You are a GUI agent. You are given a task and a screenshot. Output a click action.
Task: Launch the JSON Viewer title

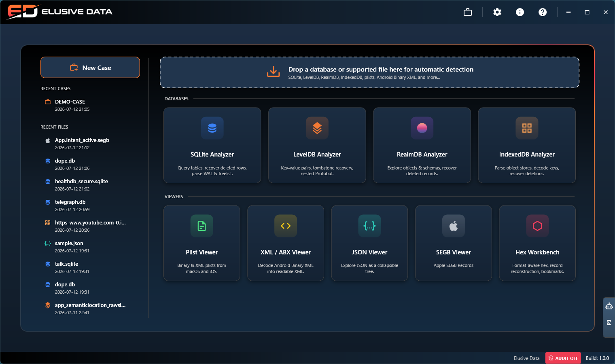369,252
